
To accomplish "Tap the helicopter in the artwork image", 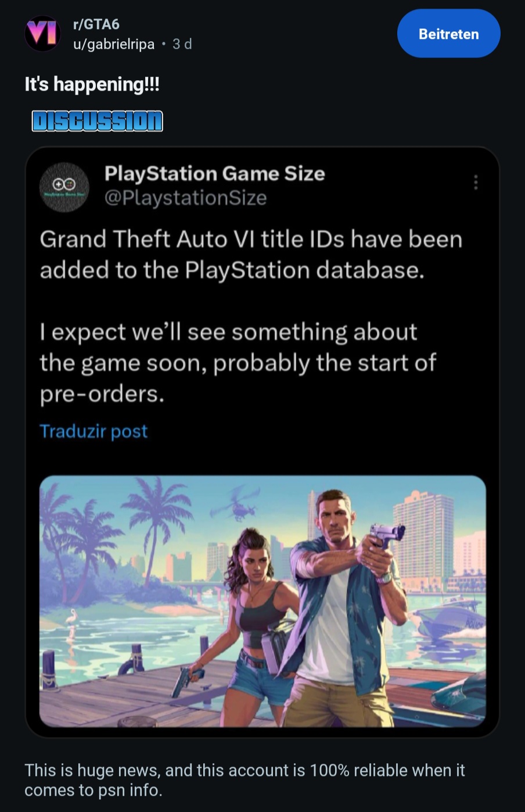I will click(236, 505).
